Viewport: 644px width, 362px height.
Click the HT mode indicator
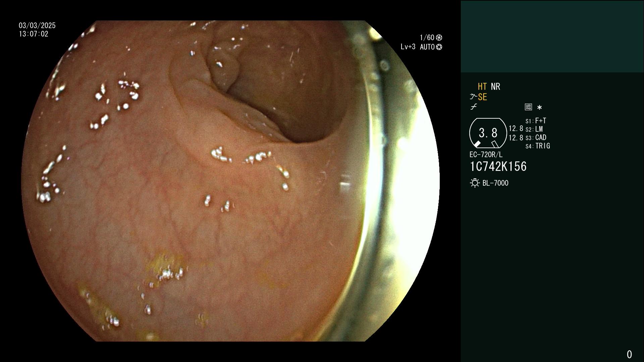click(x=482, y=87)
